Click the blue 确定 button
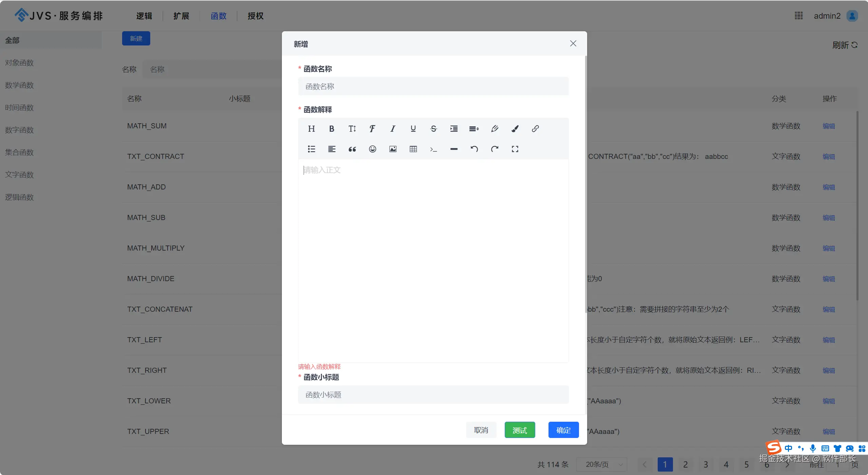 [563, 430]
